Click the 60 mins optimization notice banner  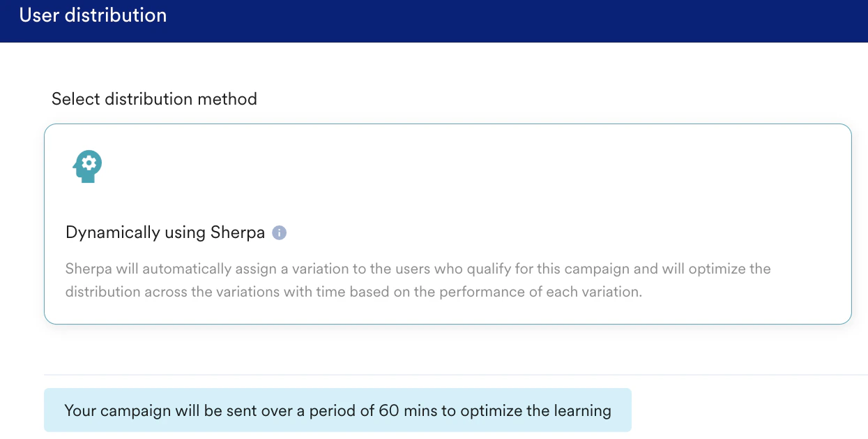(337, 410)
